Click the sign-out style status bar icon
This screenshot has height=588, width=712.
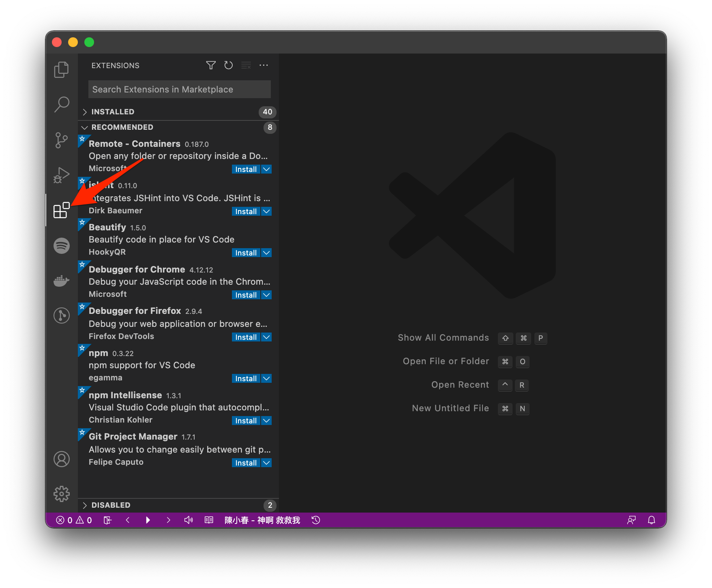(107, 520)
